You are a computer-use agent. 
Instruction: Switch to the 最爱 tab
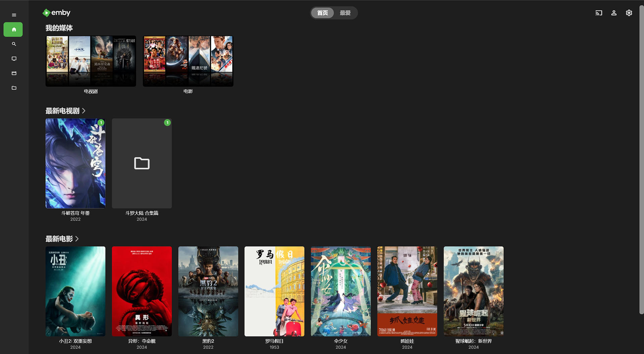[345, 13]
